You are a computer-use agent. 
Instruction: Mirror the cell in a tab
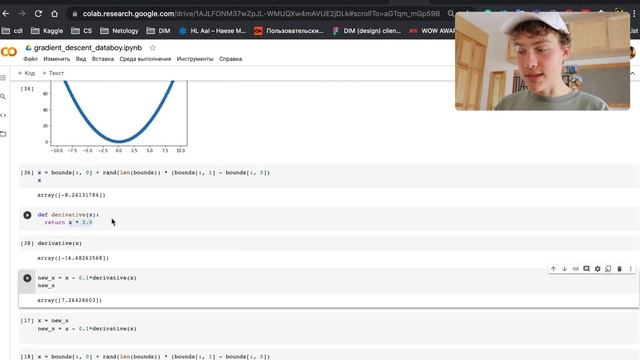(608, 269)
